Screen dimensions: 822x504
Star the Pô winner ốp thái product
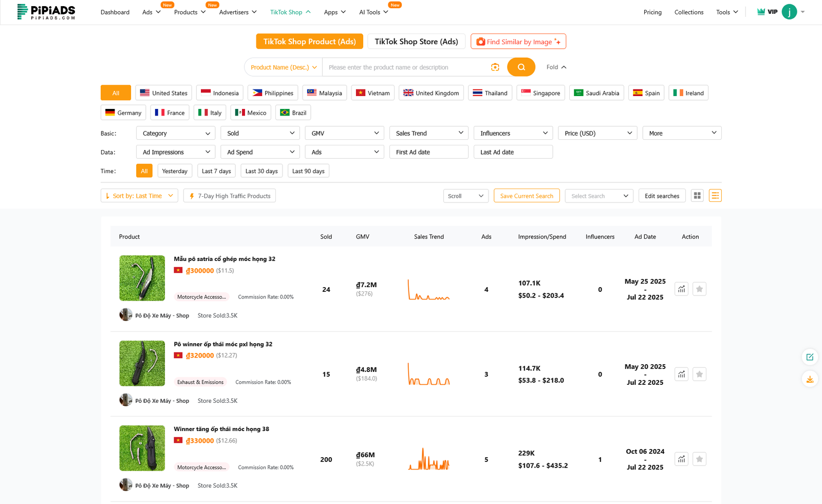pos(699,374)
